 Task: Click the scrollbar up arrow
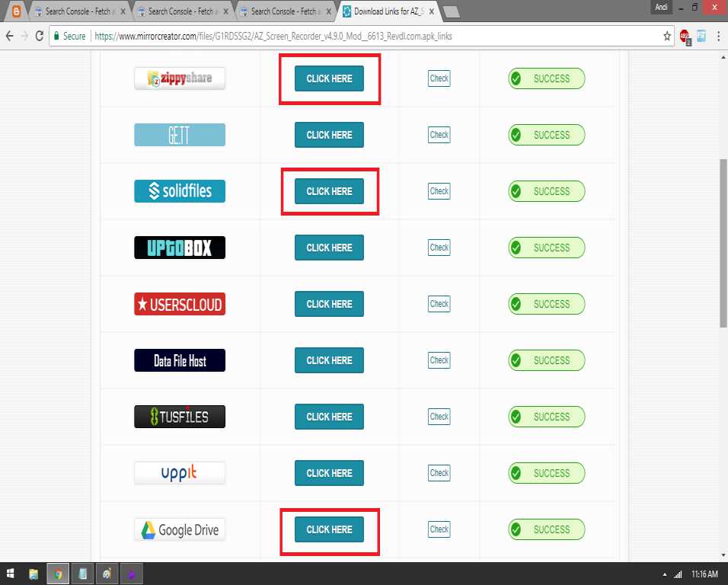723,58
